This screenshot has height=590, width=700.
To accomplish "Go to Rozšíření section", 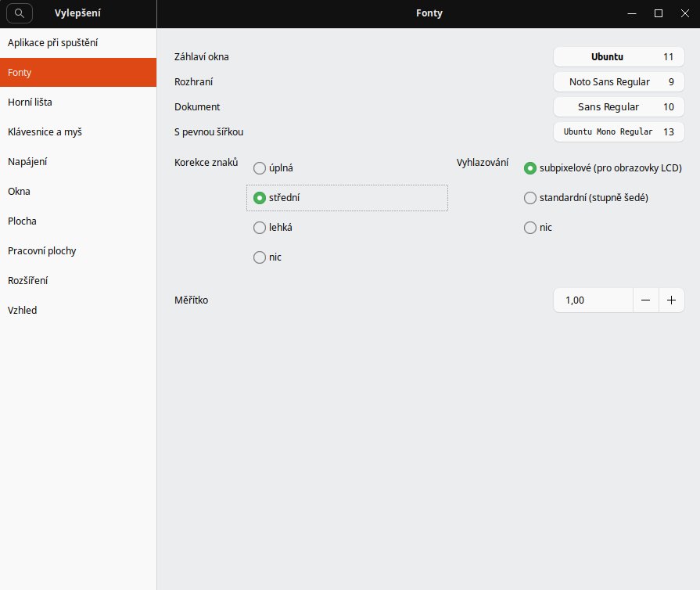I will tap(78, 280).
